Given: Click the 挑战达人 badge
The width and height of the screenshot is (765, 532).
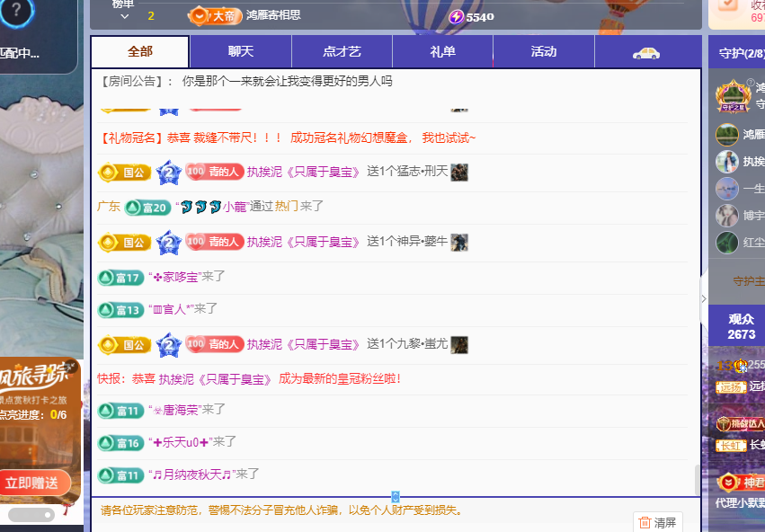Looking at the screenshot, I should (740, 424).
